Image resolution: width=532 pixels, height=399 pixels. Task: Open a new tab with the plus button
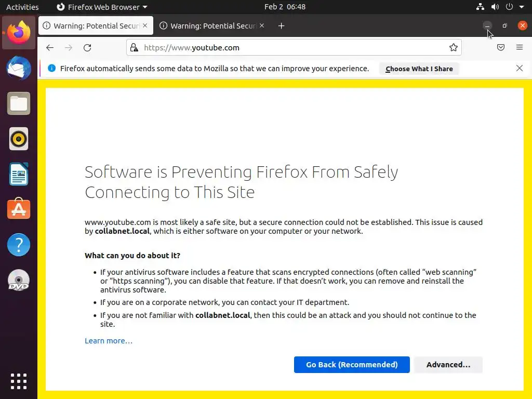click(281, 26)
